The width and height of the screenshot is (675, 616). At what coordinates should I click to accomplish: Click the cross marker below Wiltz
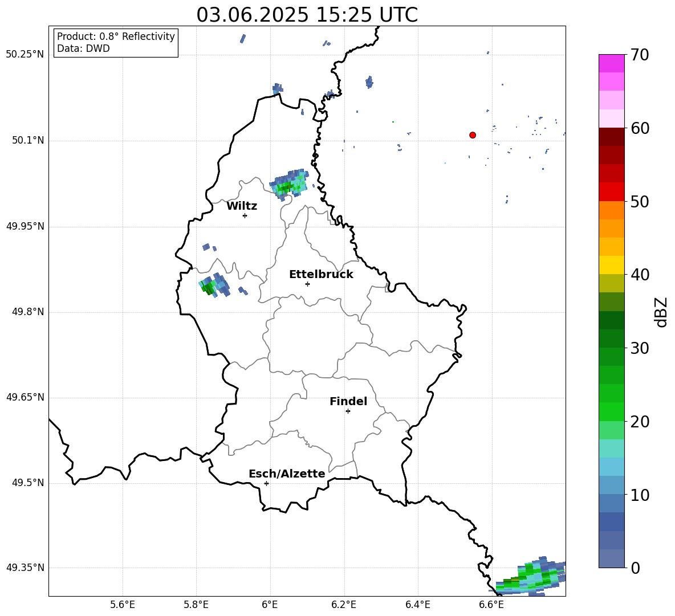coord(245,215)
